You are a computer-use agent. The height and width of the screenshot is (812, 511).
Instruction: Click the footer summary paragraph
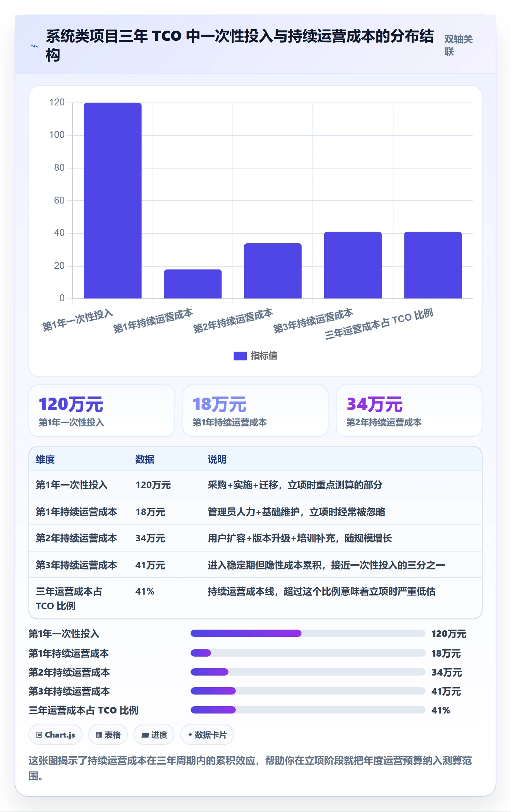[x=250, y=768]
